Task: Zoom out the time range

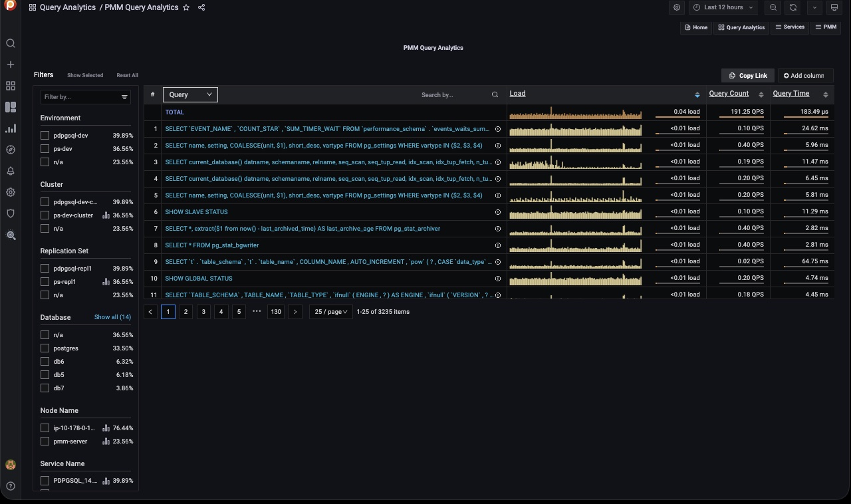Action: [773, 7]
